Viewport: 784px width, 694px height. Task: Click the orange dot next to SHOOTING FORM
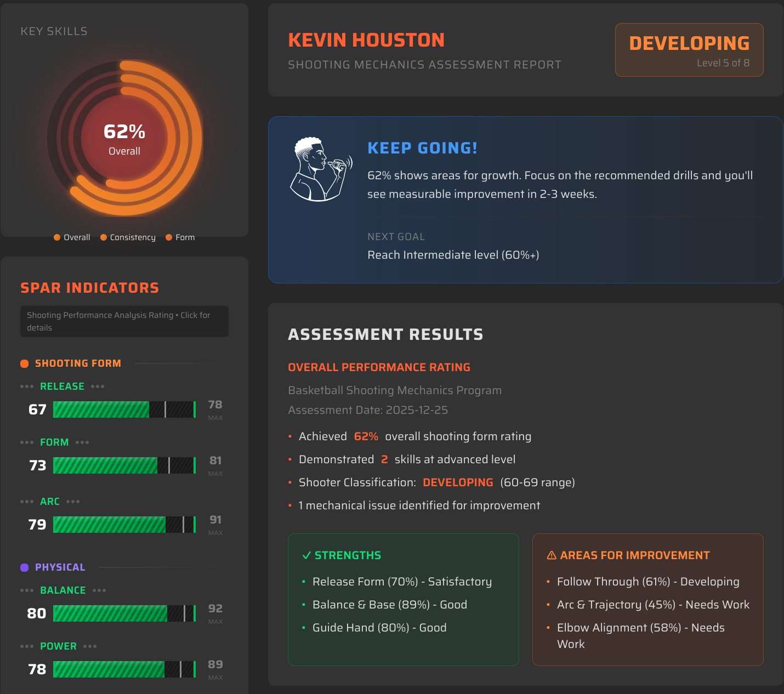point(24,363)
